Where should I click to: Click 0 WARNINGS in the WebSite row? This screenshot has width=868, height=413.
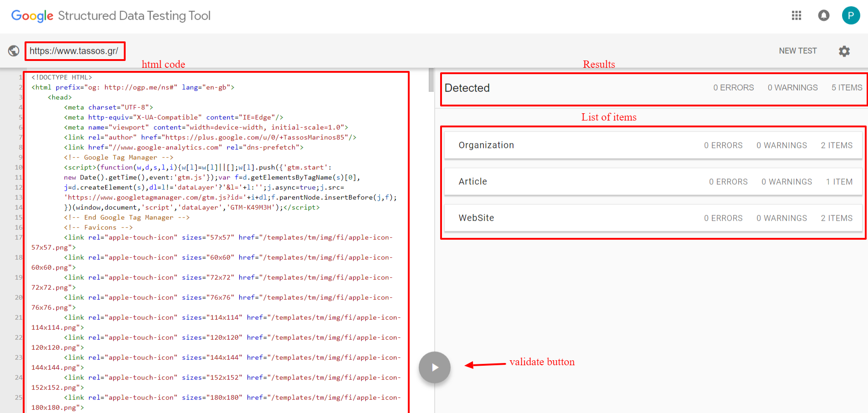tap(782, 218)
